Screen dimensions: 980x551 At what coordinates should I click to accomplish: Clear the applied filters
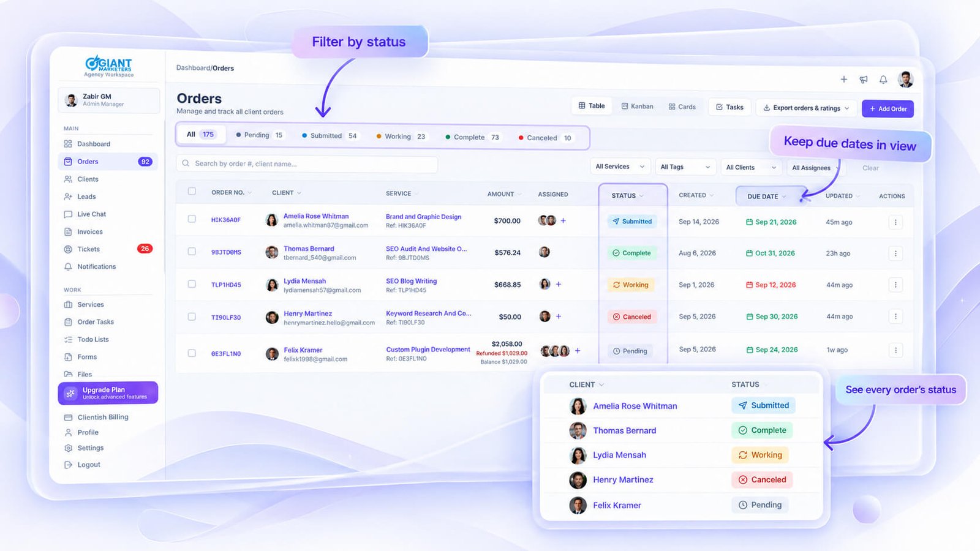click(x=870, y=168)
